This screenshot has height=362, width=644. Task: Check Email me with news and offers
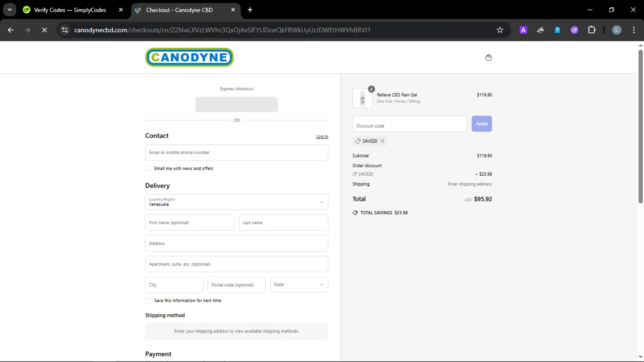click(148, 169)
